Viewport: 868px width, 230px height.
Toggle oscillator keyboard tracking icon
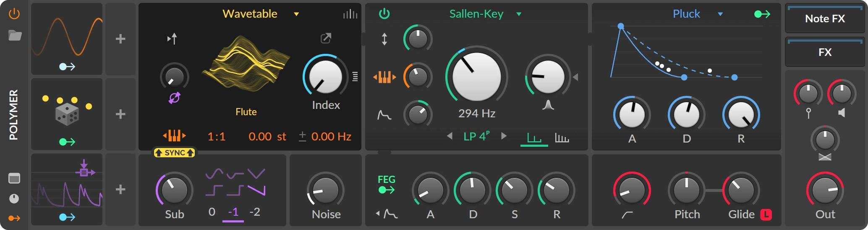(x=174, y=136)
